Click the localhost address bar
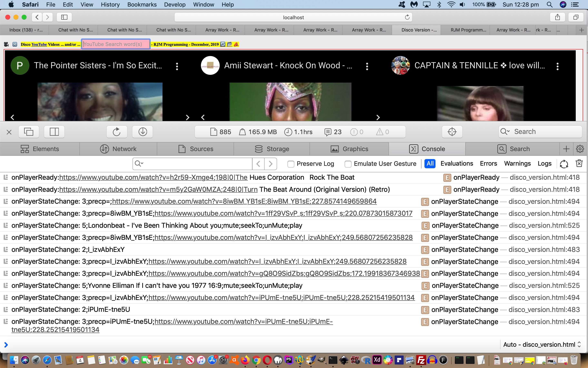This screenshot has height=368, width=588. pyautogui.click(x=293, y=17)
